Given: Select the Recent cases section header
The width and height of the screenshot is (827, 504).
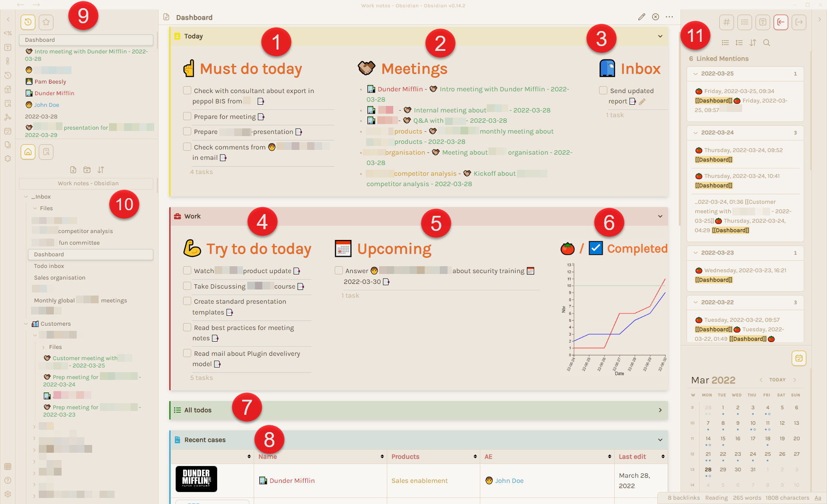Looking at the screenshot, I should click(x=205, y=439).
